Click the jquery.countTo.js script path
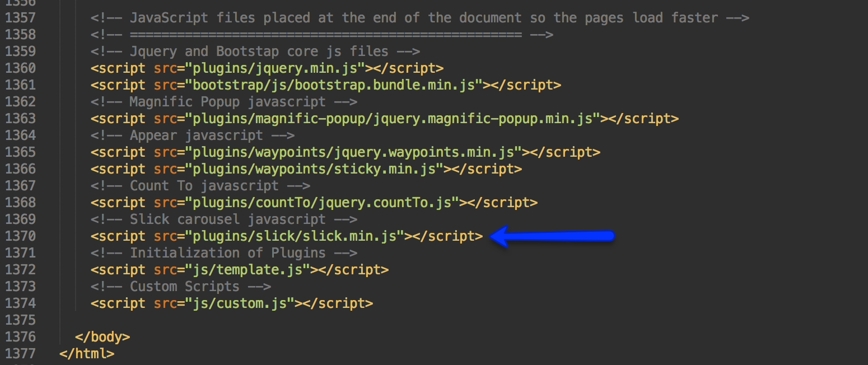868x365 pixels. pyautogui.click(x=325, y=203)
